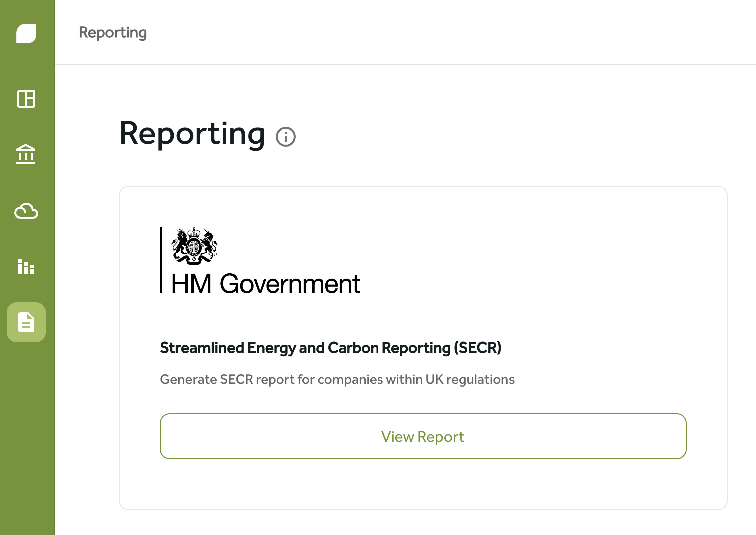Image resolution: width=756 pixels, height=535 pixels.
Task: Click the HM Government text label
Action: point(266,285)
